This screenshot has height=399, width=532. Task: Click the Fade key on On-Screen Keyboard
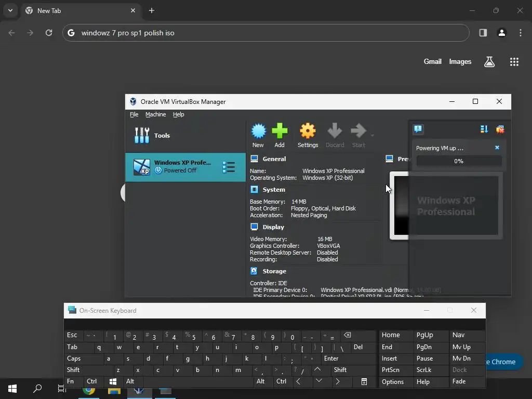pos(467,382)
